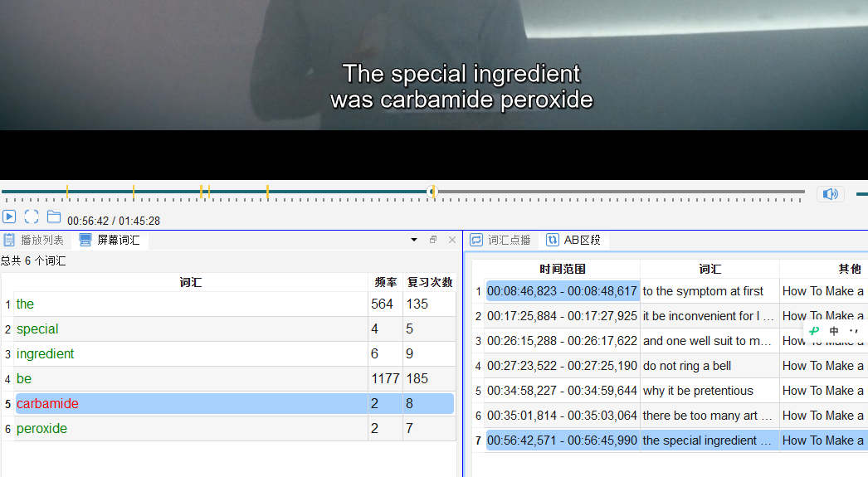Click the 其他 column header
The height and width of the screenshot is (477, 868).
850,269
